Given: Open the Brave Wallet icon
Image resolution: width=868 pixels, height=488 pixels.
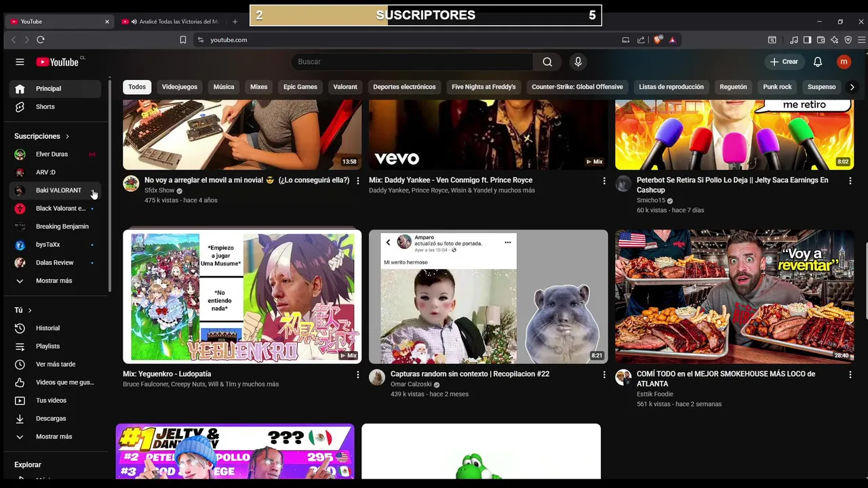Looking at the screenshot, I should tap(821, 40).
